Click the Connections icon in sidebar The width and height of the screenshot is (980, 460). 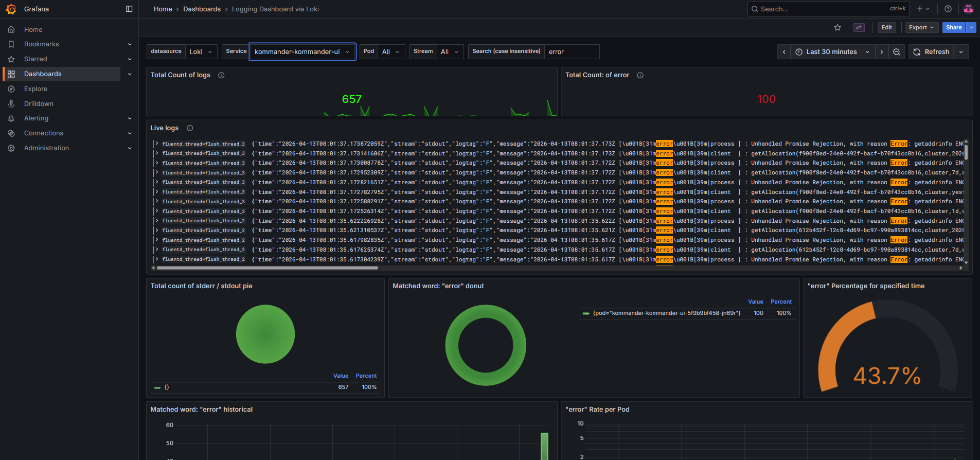[x=11, y=133]
